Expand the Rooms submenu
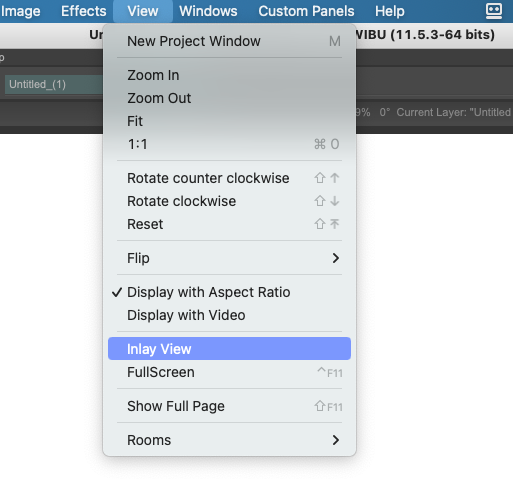This screenshot has width=513, height=480. [x=229, y=440]
